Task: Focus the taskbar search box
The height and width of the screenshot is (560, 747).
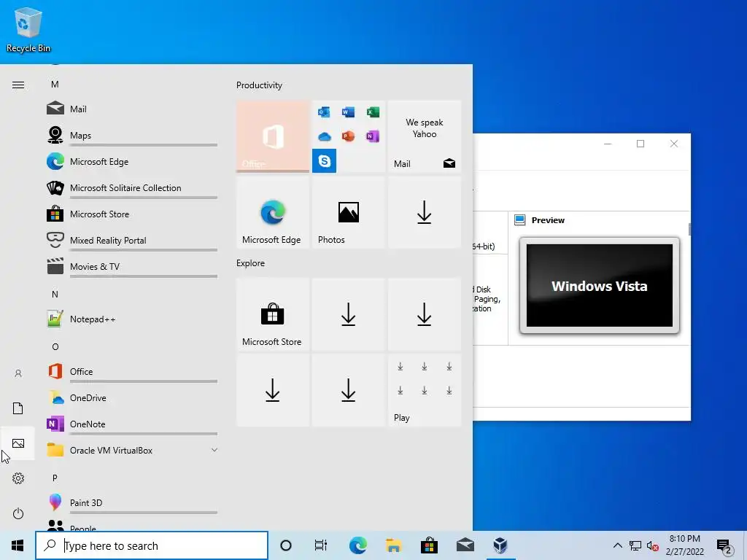Action: (152, 545)
